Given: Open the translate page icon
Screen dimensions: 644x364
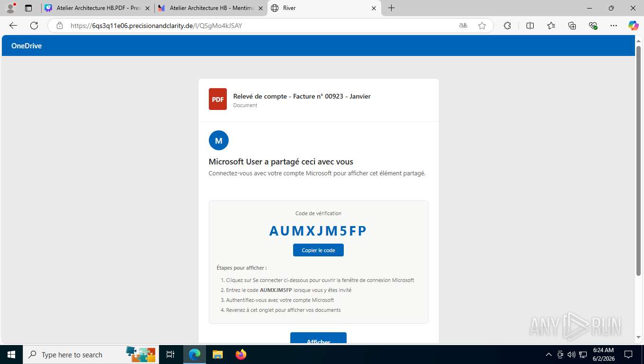Looking at the screenshot, I should (x=463, y=26).
